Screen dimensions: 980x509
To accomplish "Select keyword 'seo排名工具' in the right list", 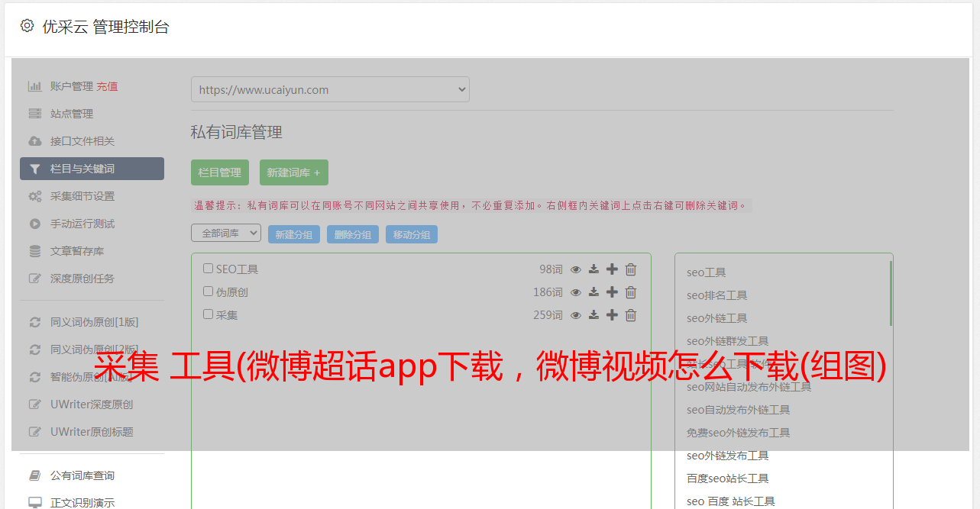I will [717, 295].
